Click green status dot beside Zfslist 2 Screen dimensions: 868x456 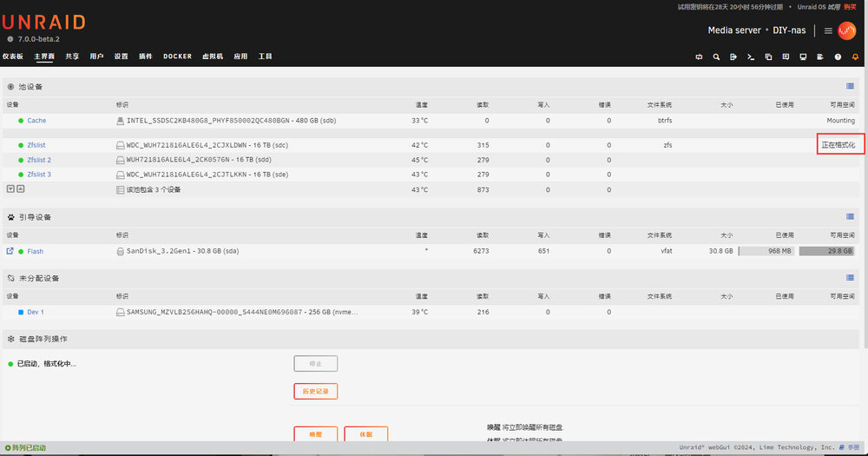(x=21, y=160)
